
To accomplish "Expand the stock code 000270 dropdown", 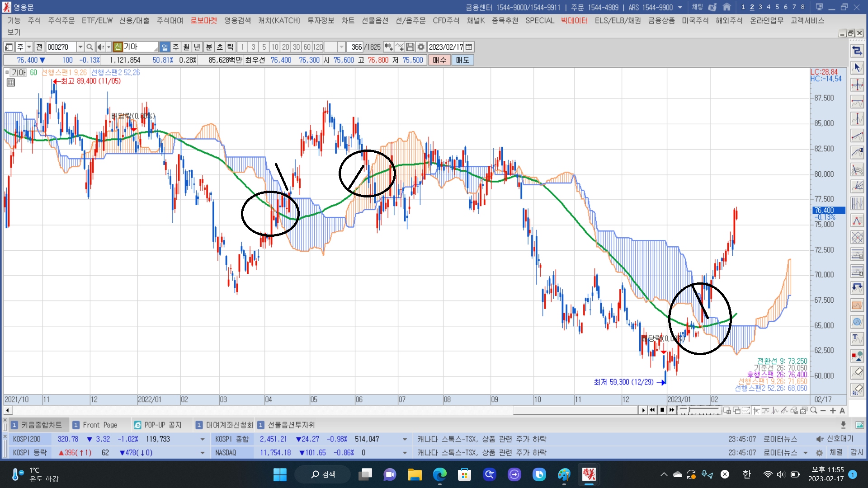I will tap(80, 47).
